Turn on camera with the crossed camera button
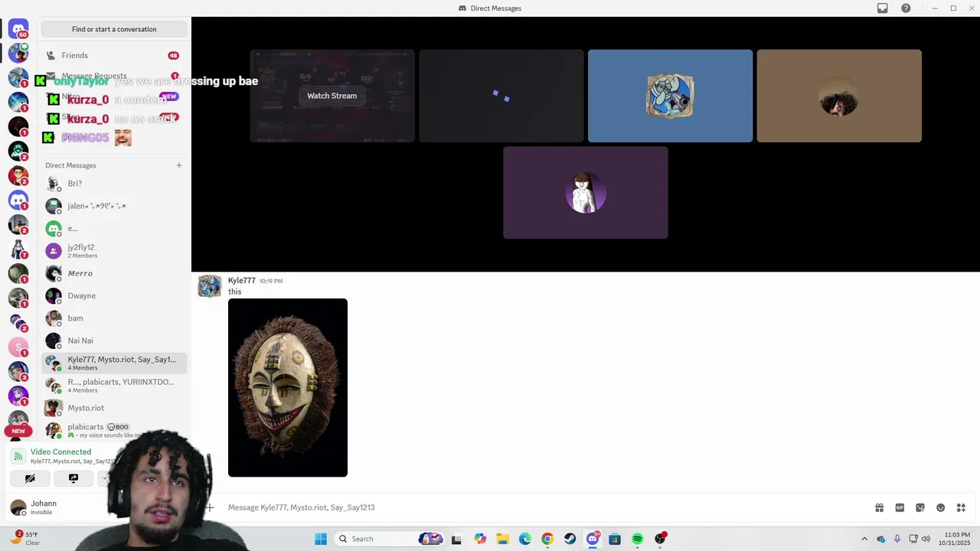This screenshot has width=980, height=551. point(30,478)
